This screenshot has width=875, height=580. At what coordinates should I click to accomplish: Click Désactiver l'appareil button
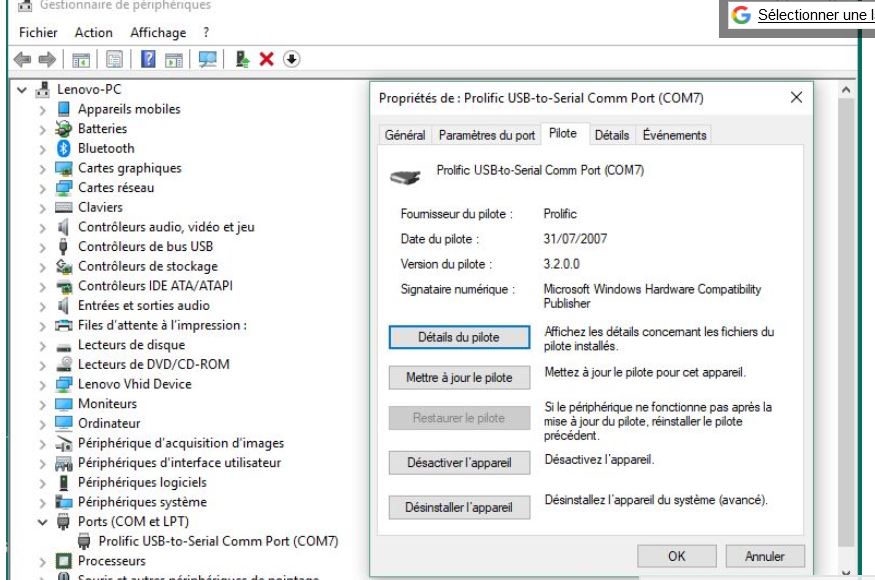[x=459, y=463]
